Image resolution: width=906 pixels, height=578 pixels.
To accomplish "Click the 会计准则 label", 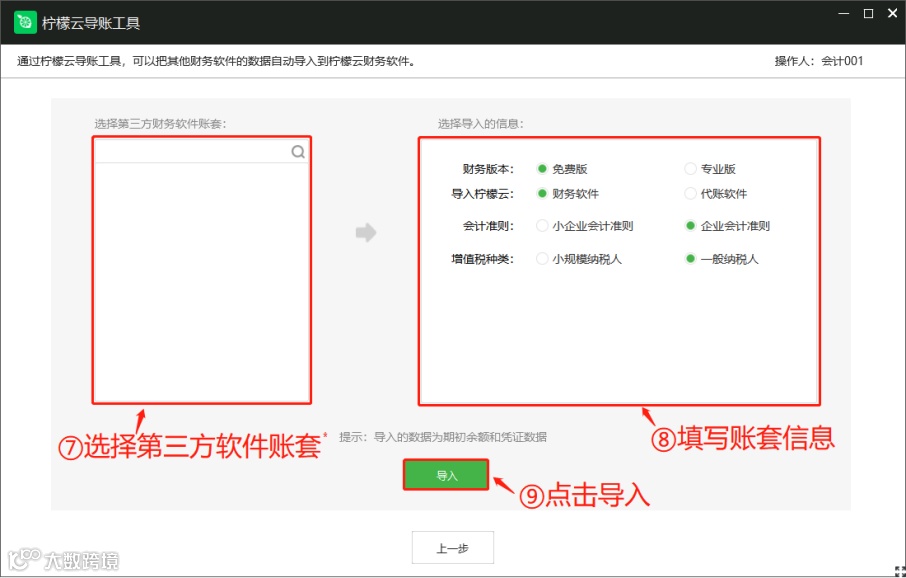I will point(488,226).
